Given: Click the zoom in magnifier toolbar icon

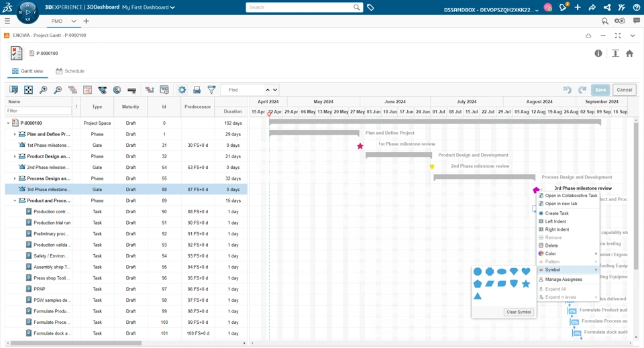Looking at the screenshot, I should pyautogui.click(x=43, y=90).
